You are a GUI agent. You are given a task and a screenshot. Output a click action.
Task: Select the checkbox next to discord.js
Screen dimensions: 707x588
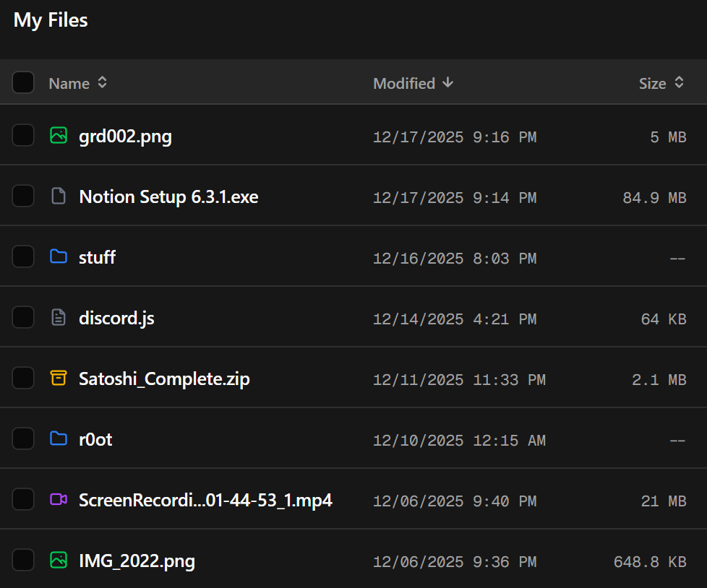tap(23, 317)
